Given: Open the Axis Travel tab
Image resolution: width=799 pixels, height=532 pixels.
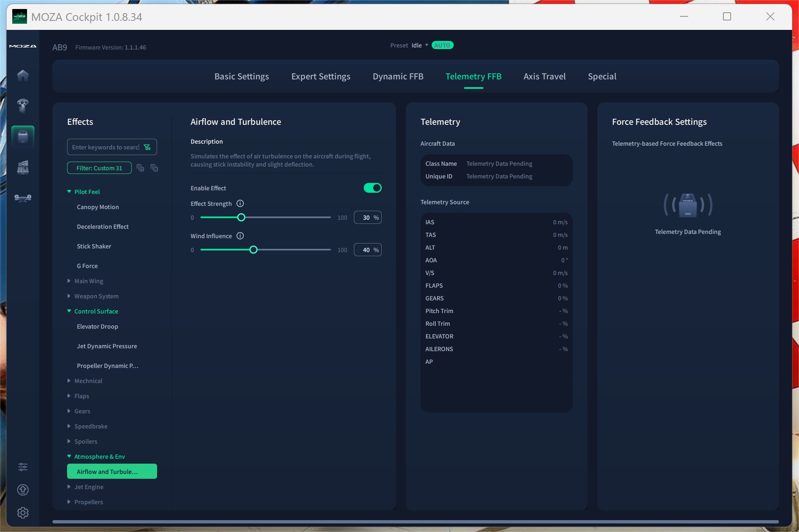Looking at the screenshot, I should (x=544, y=77).
